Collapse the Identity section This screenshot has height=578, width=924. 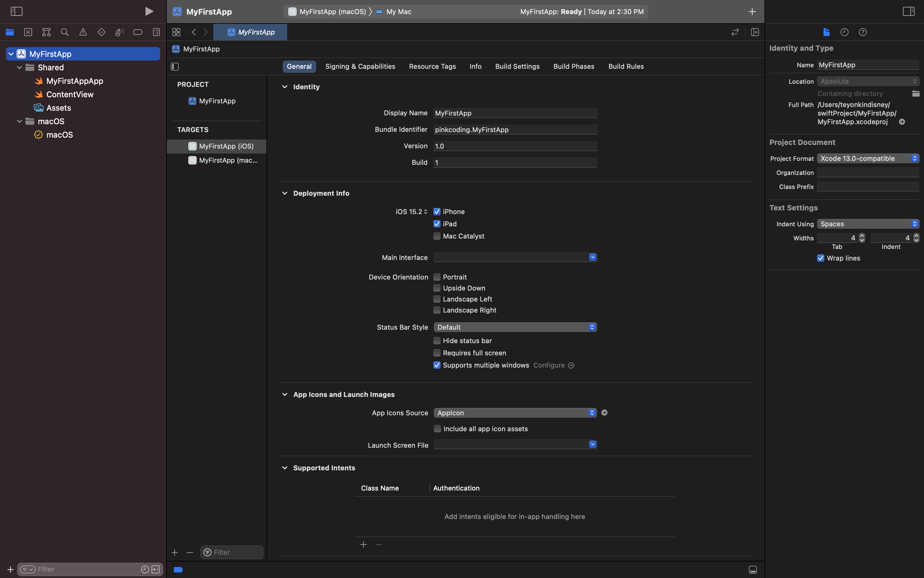click(284, 87)
